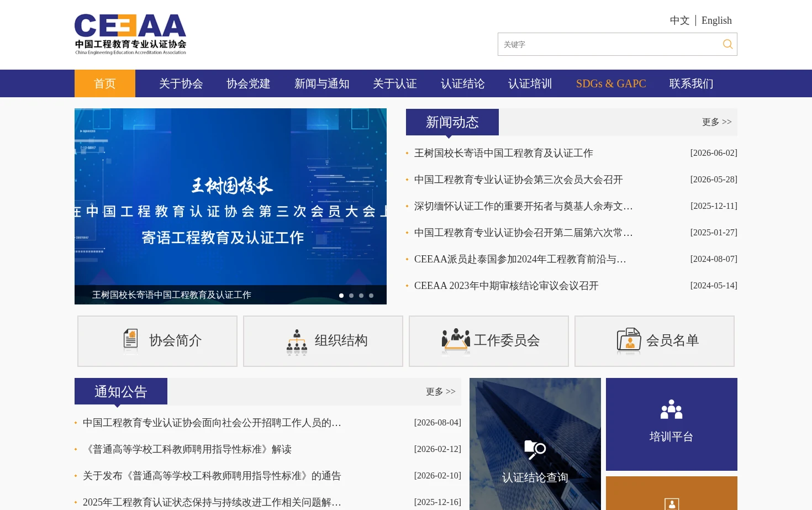Click 更多 >> in 新闻动态 section
812x510 pixels.
[x=717, y=122]
